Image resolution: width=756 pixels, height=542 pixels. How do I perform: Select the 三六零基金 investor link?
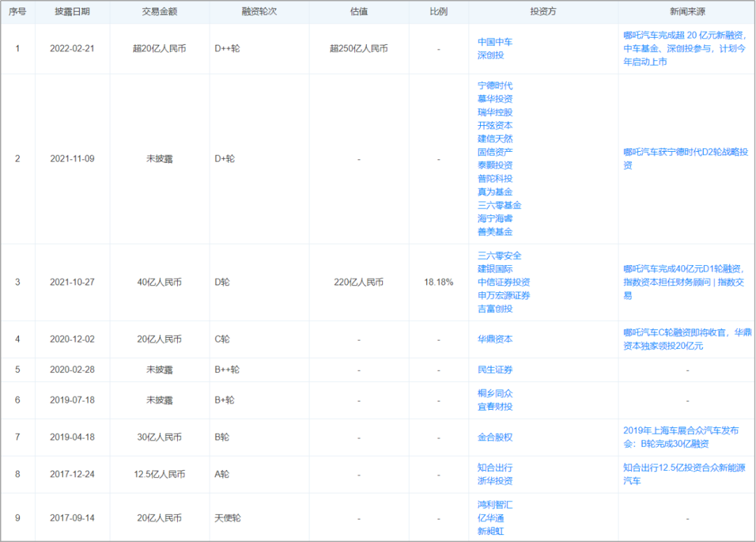coord(499,205)
